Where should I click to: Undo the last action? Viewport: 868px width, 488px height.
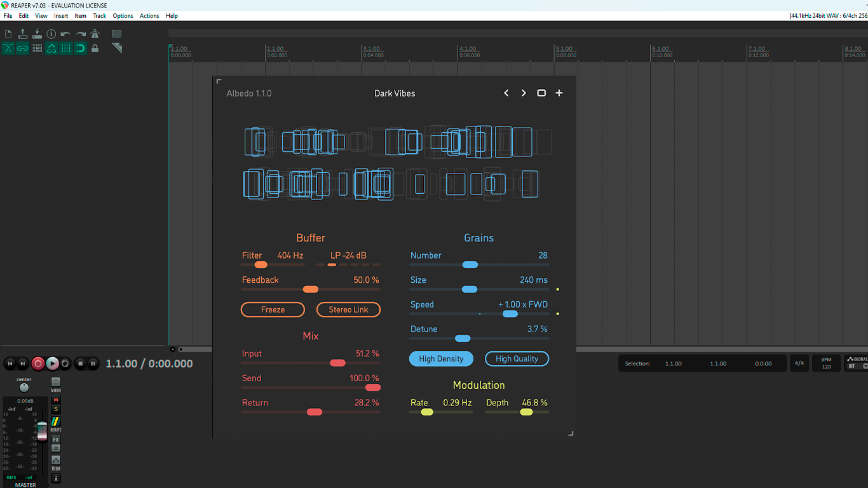click(x=66, y=34)
